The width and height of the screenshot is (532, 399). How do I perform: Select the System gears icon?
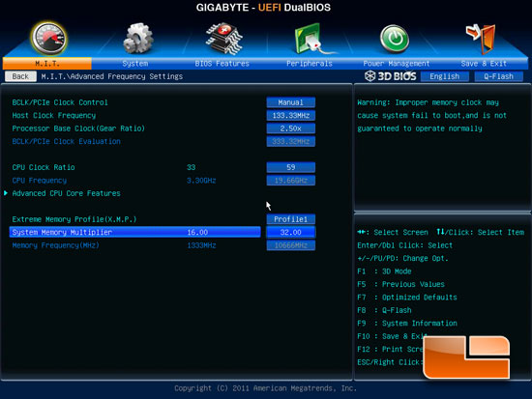coord(137,39)
